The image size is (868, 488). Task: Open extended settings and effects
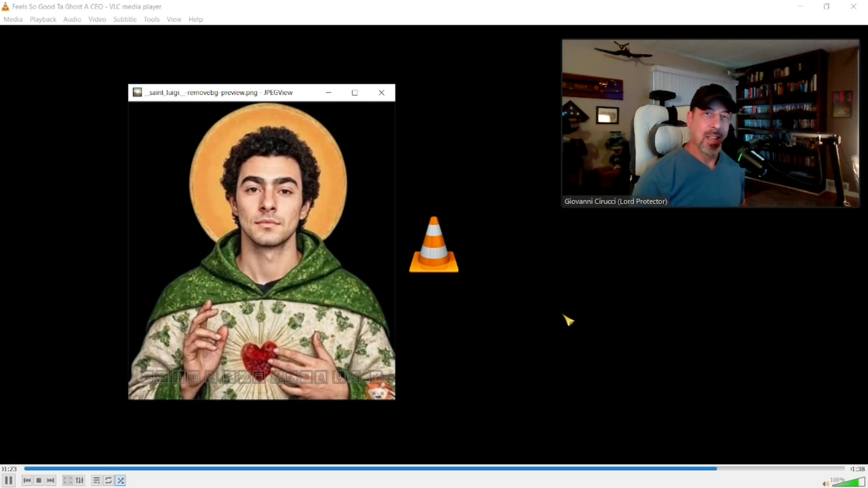79,481
